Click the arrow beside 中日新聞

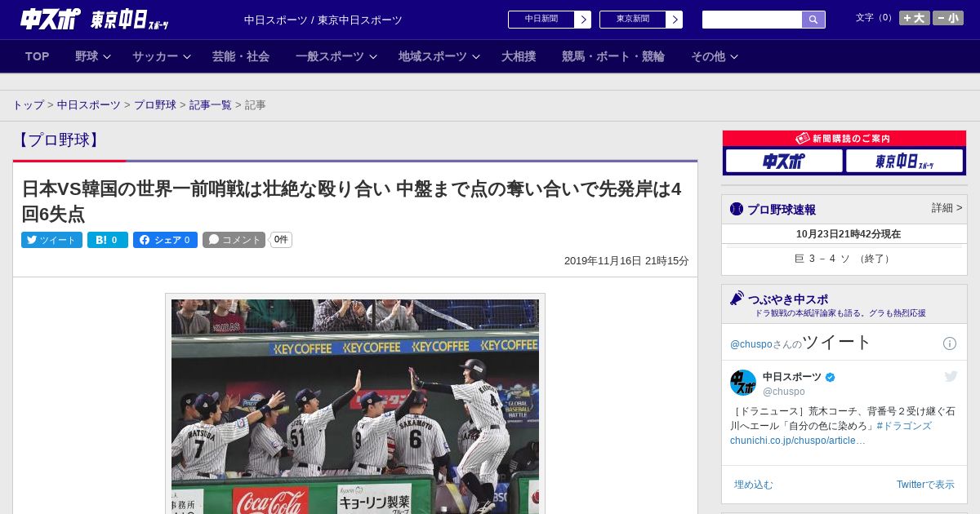tap(583, 20)
